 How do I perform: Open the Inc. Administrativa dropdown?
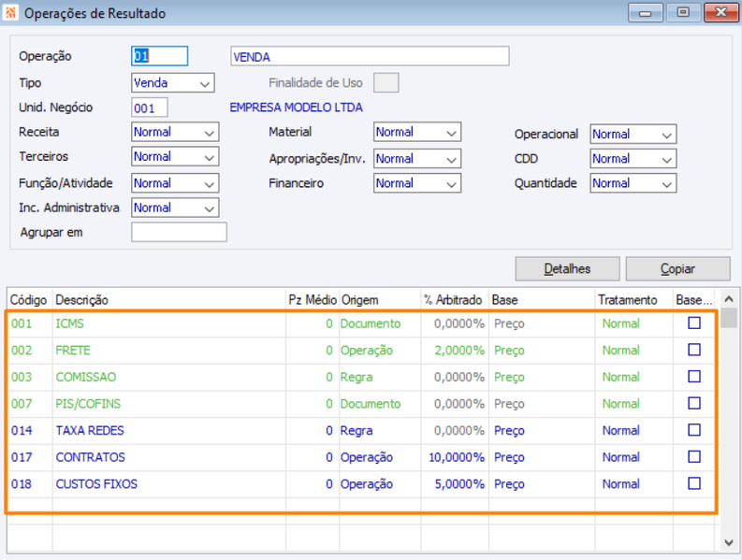[175, 208]
